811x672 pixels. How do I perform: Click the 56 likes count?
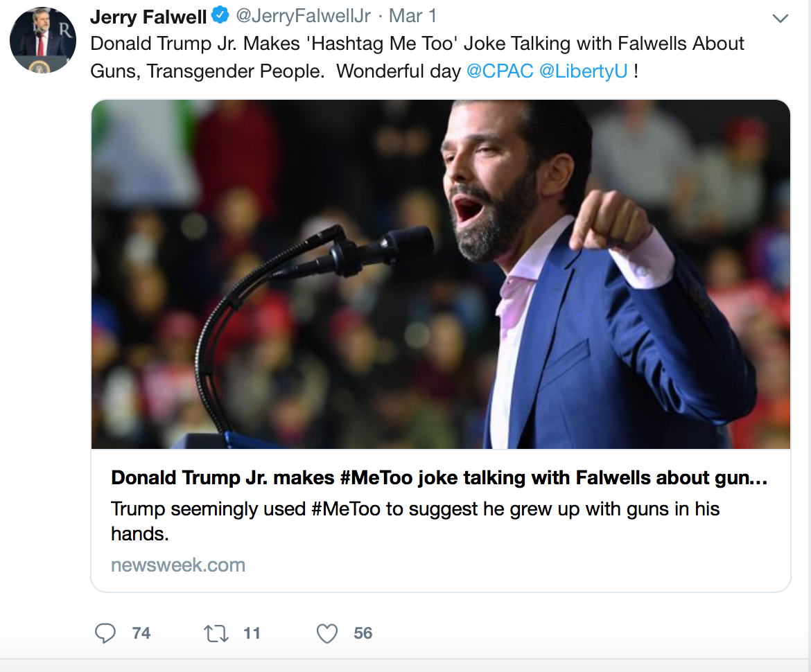click(x=363, y=633)
